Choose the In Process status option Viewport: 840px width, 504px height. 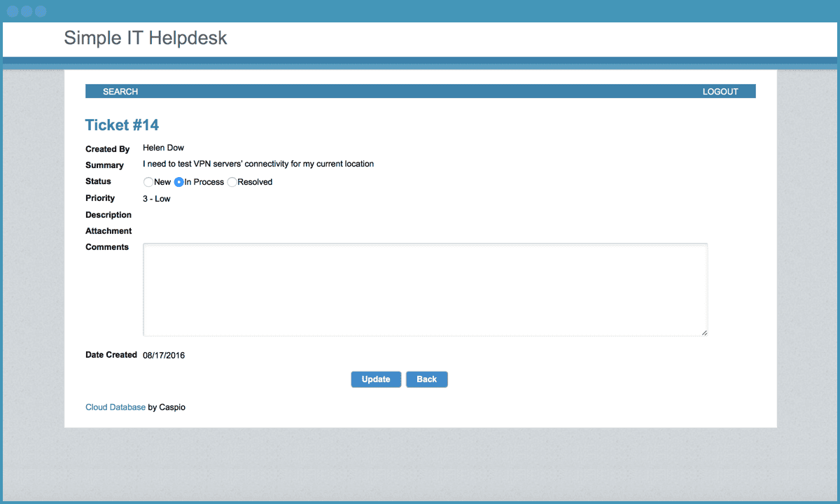[x=179, y=182]
